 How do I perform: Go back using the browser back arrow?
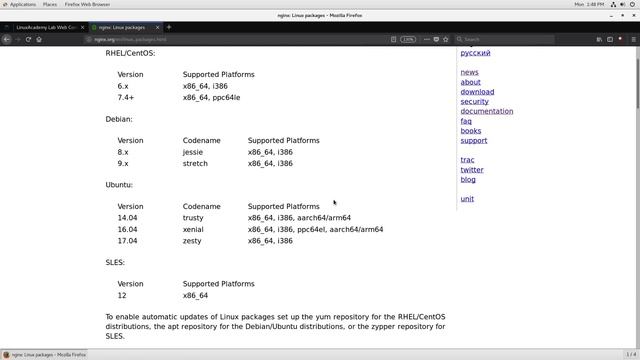[x=7, y=40]
